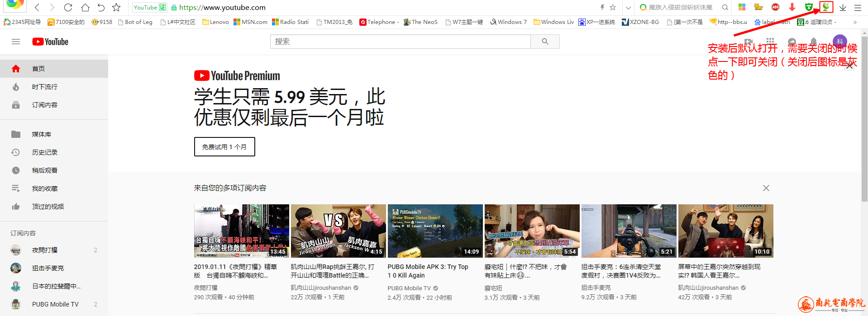Click the browser search box magnifier icon
The image size is (868, 316).
pos(725,7)
